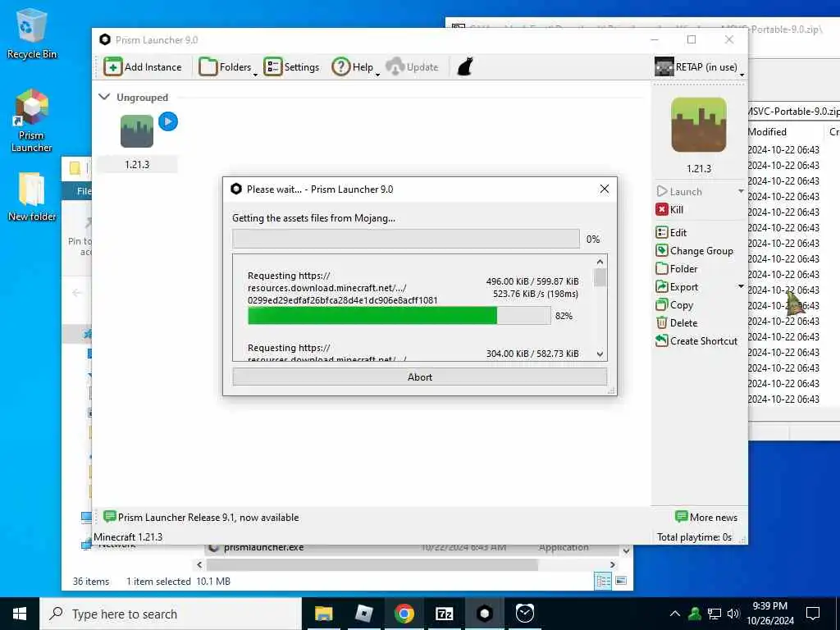
Task: Click the volume icon in system tray
Action: pyautogui.click(x=733, y=614)
